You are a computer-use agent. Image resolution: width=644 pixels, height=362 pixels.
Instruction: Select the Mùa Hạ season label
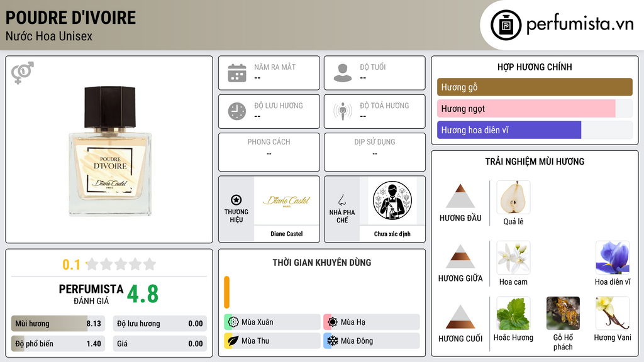(x=353, y=322)
